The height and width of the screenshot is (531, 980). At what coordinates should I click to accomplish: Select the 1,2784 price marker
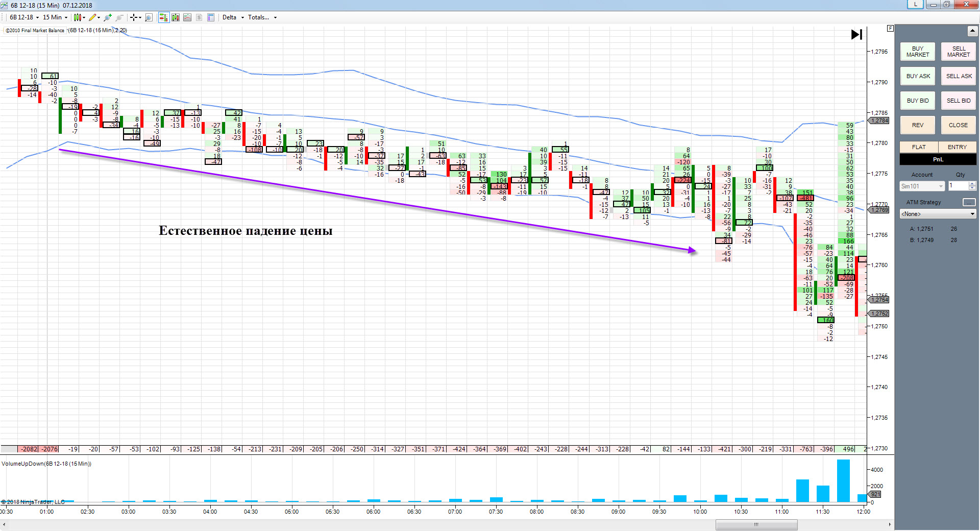879,121
